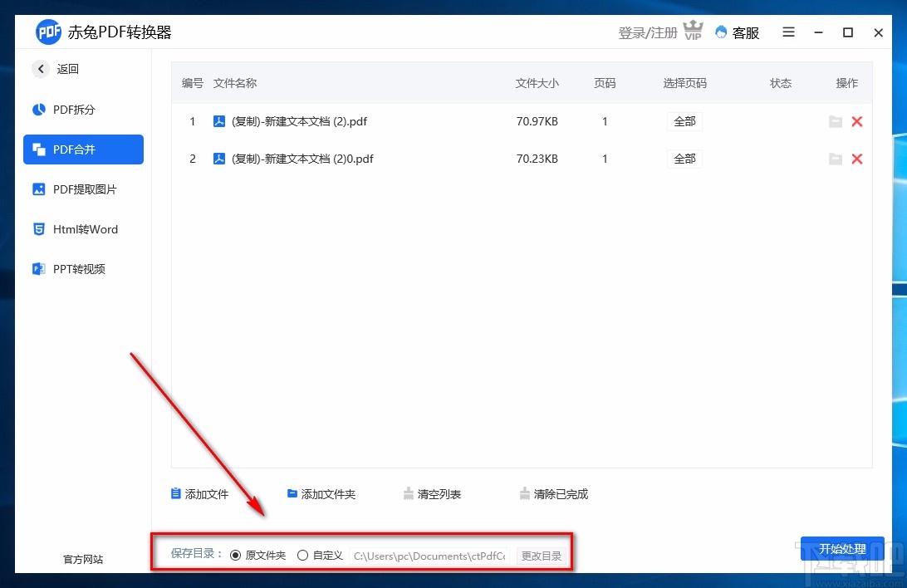
Task: Remove (复制)-新建文本文档 (2)0.pdf from list
Action: click(x=857, y=159)
